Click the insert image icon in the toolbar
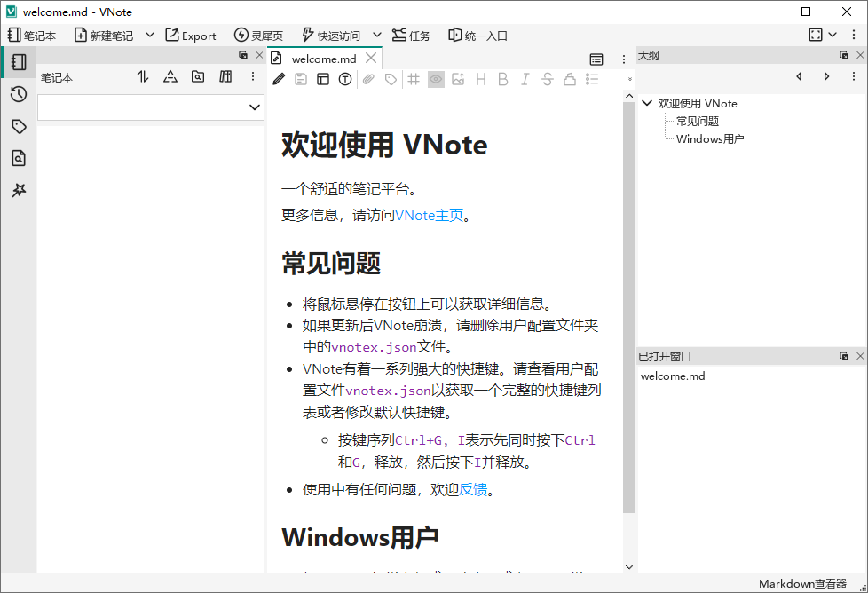This screenshot has width=868, height=593. 457,79
